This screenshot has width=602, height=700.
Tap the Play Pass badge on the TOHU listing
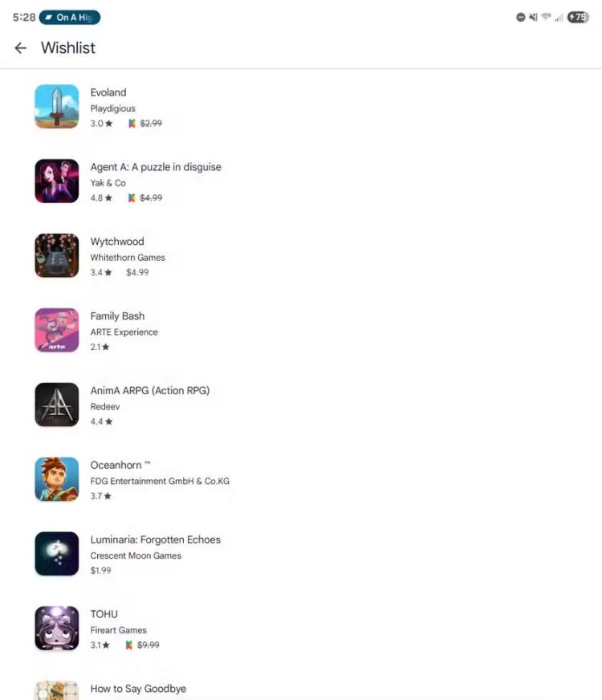click(129, 645)
